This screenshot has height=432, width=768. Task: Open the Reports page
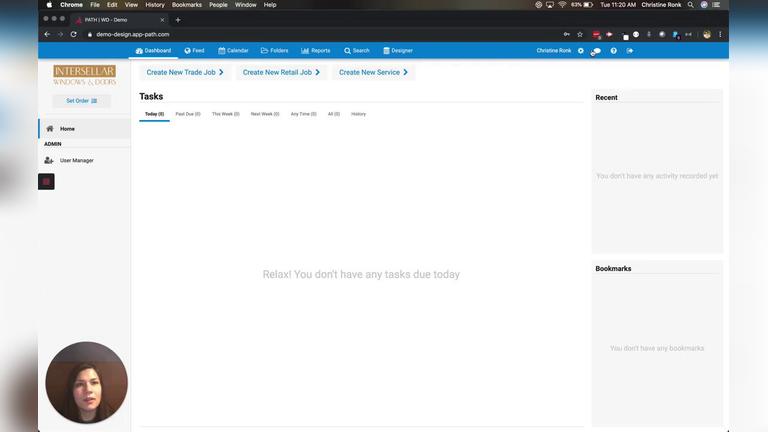coord(315,50)
